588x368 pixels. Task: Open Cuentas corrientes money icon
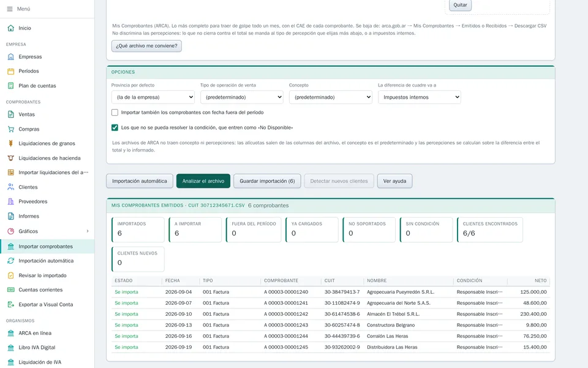[11, 290]
